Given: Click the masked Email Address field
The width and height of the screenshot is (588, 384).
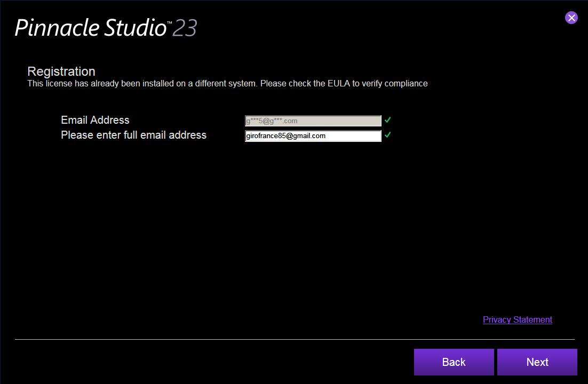Looking at the screenshot, I should click(x=313, y=121).
